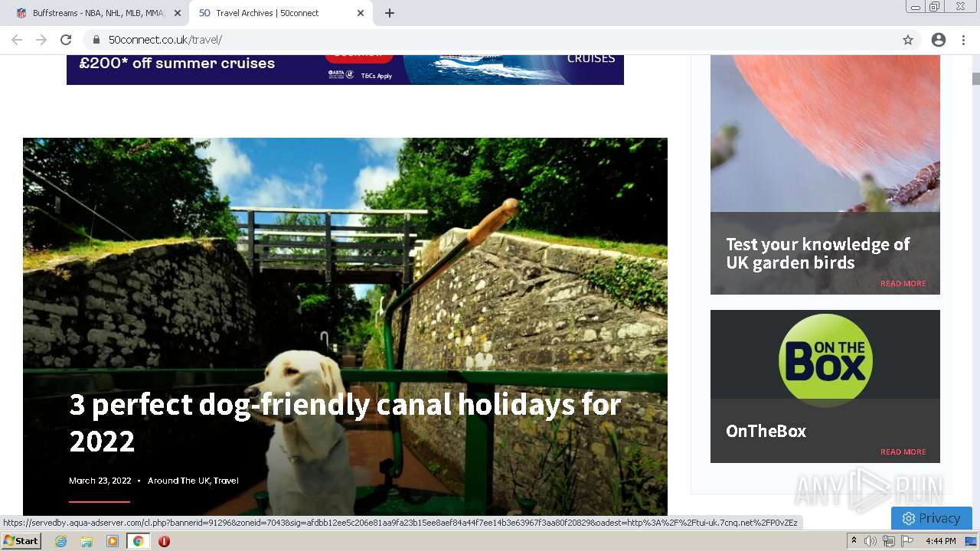Go back to the previous page
The height and width of the screenshot is (551, 980).
pyautogui.click(x=17, y=40)
